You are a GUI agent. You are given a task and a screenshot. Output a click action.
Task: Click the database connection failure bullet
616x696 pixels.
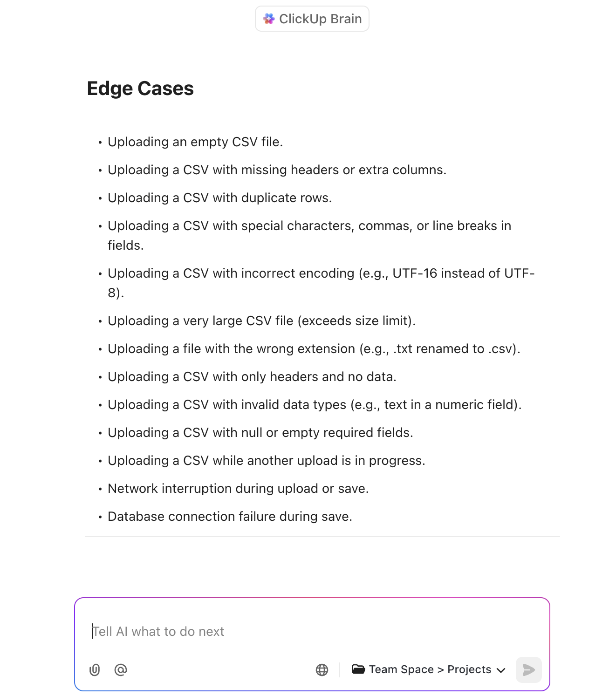tap(230, 516)
